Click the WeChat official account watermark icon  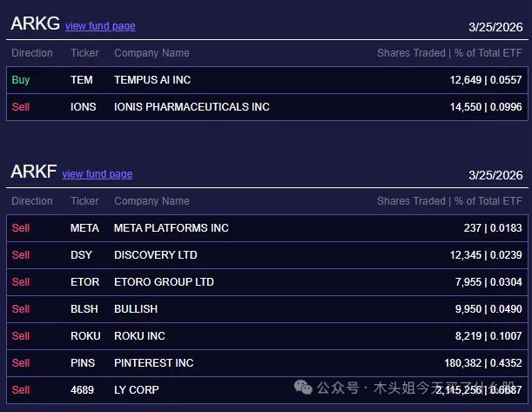click(304, 387)
